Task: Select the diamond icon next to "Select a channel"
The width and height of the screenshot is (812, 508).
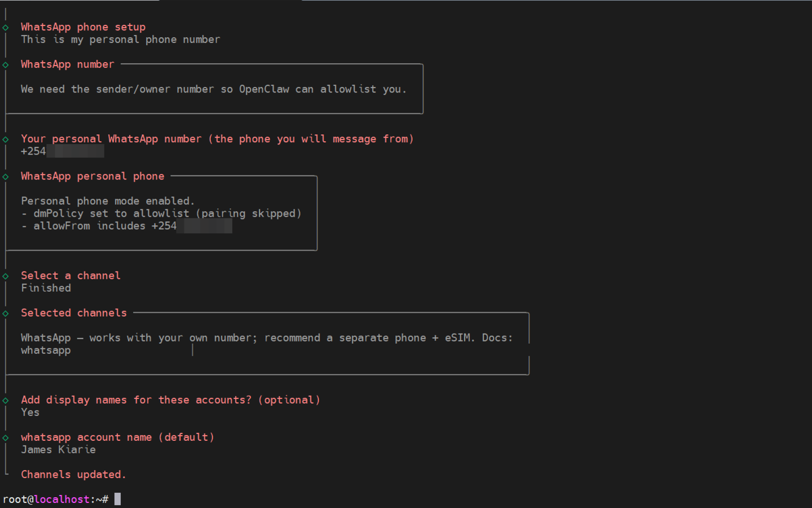Action: [x=5, y=276]
